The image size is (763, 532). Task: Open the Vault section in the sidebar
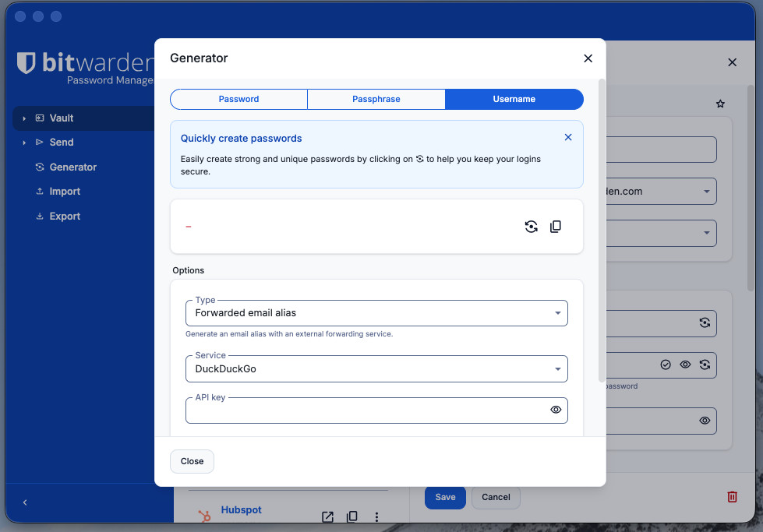62,118
